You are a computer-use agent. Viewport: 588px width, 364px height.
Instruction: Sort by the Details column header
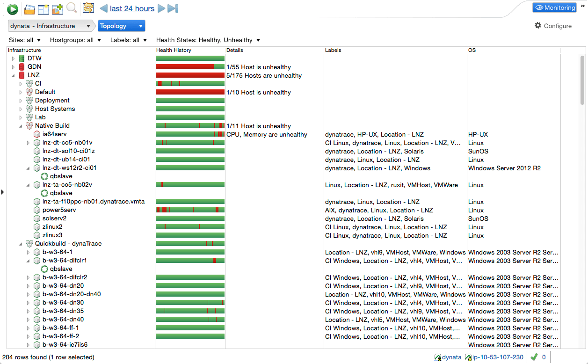(x=275, y=50)
